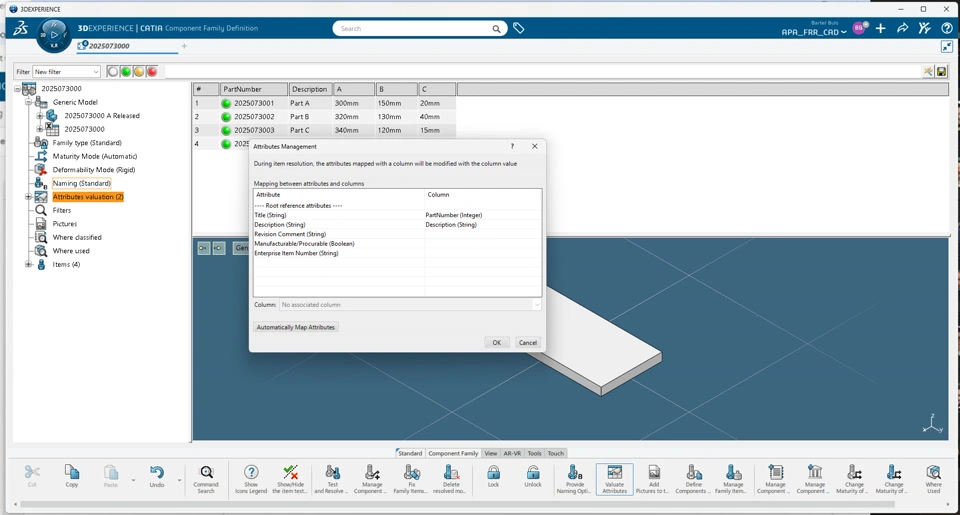The width and height of the screenshot is (960, 515).
Task: Click Fix Family Items tool
Action: 411,479
